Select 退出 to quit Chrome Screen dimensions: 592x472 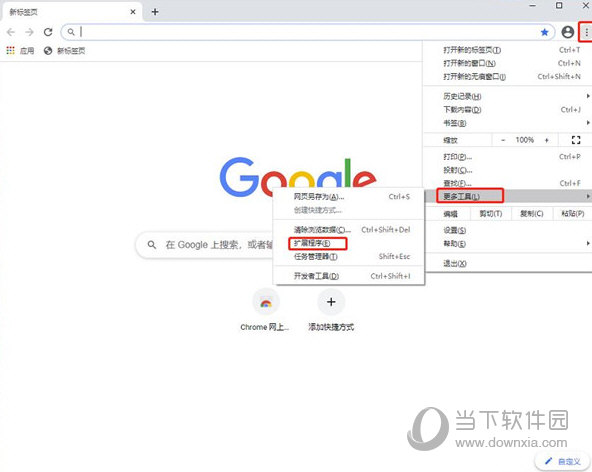tap(507, 264)
